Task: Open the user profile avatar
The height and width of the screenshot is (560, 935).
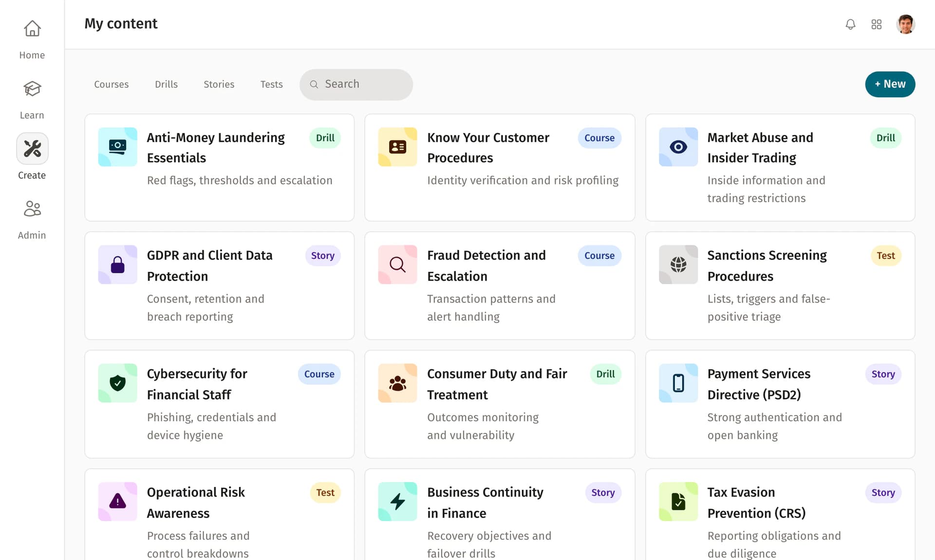Action: (906, 24)
